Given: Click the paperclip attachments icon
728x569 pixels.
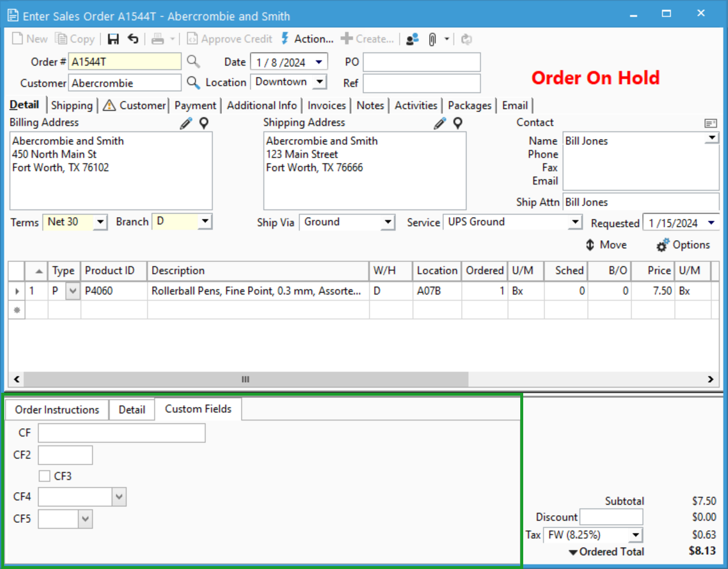Looking at the screenshot, I should point(433,39).
